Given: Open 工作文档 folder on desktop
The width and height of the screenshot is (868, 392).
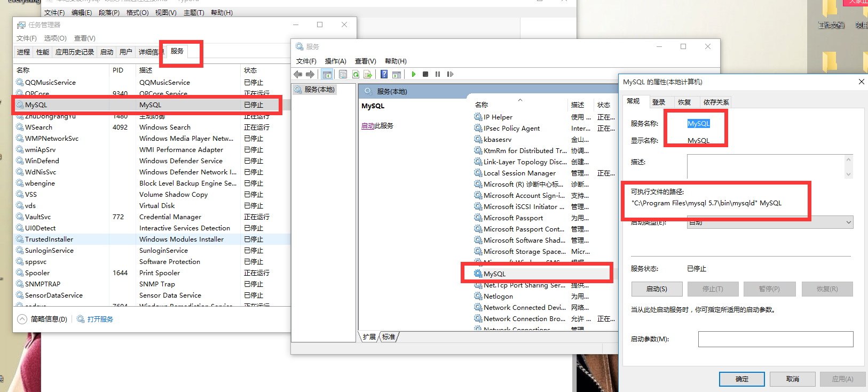Looking at the screenshot, I should (x=831, y=15).
